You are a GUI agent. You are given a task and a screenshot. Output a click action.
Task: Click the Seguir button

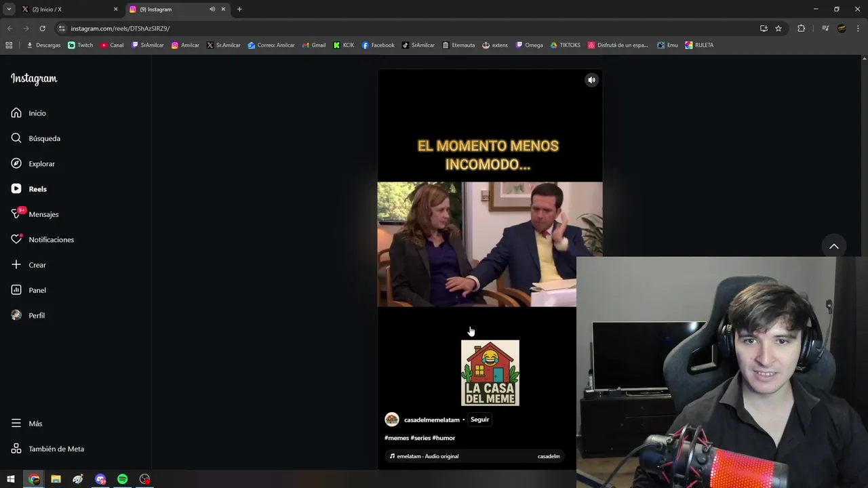(x=479, y=420)
